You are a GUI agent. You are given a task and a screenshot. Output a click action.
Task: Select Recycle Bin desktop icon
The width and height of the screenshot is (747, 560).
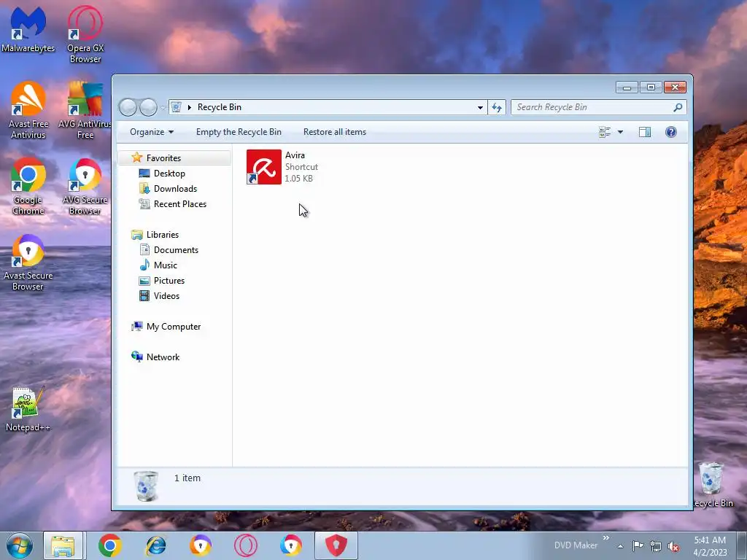tap(712, 484)
